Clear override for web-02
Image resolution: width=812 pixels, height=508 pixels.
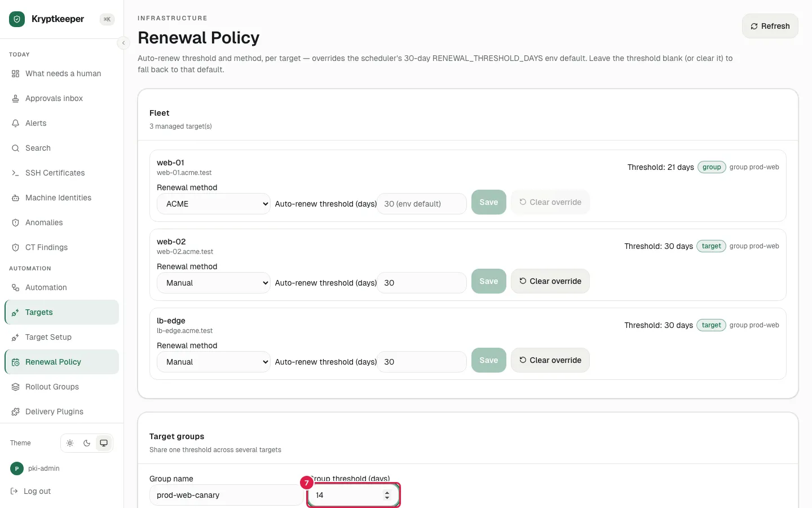(550, 281)
